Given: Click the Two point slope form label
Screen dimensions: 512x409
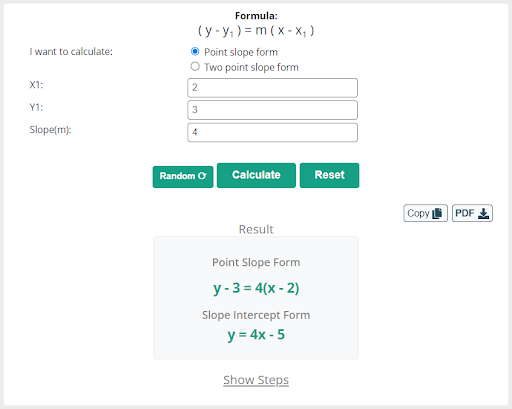Looking at the screenshot, I should click(251, 67).
